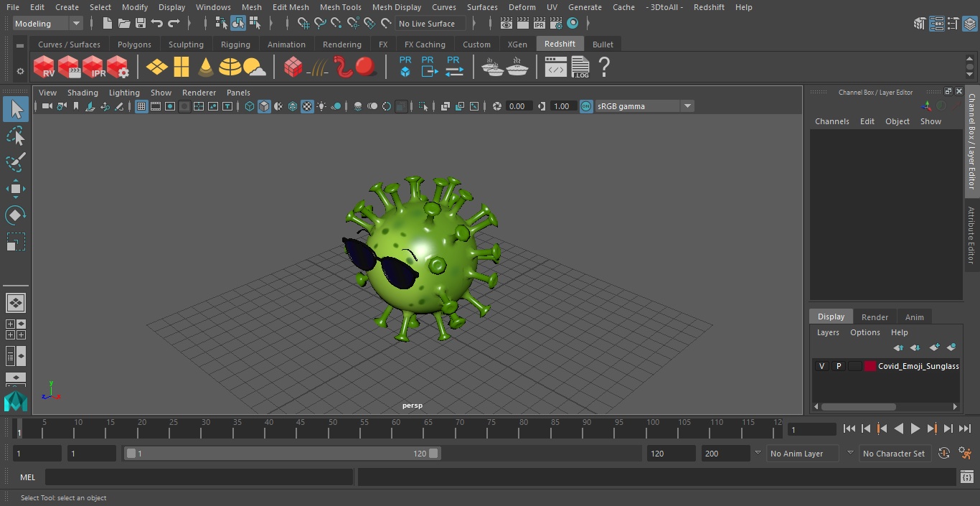Click the layer editor horizontal scrollbar

[x=858, y=406]
